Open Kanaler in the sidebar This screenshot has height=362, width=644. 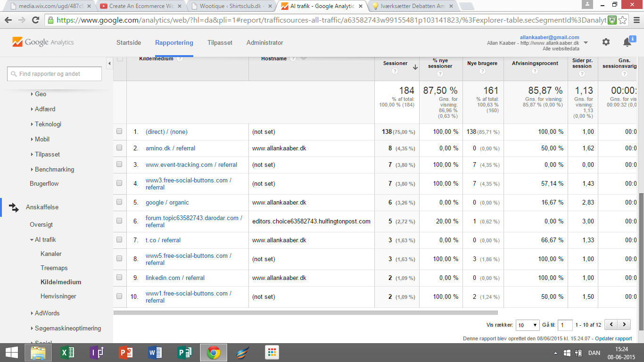click(51, 254)
